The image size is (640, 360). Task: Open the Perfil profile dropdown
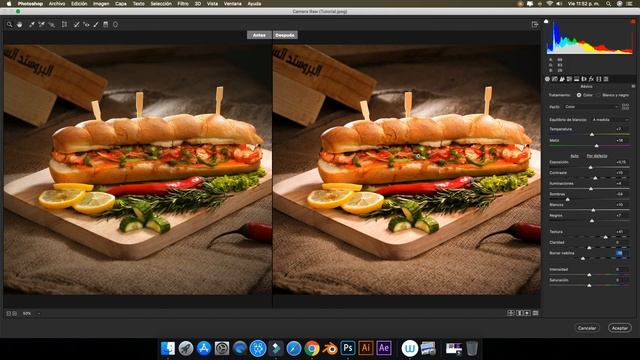coord(591,107)
